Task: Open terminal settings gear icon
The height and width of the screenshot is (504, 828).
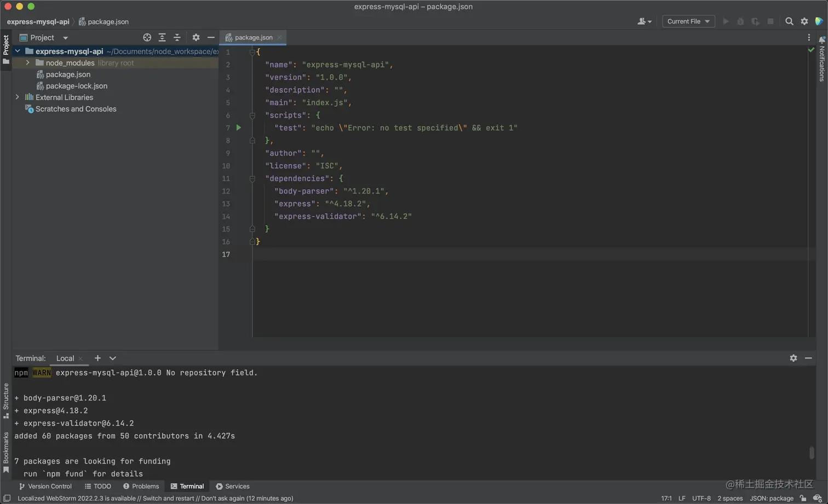Action: pyautogui.click(x=794, y=358)
